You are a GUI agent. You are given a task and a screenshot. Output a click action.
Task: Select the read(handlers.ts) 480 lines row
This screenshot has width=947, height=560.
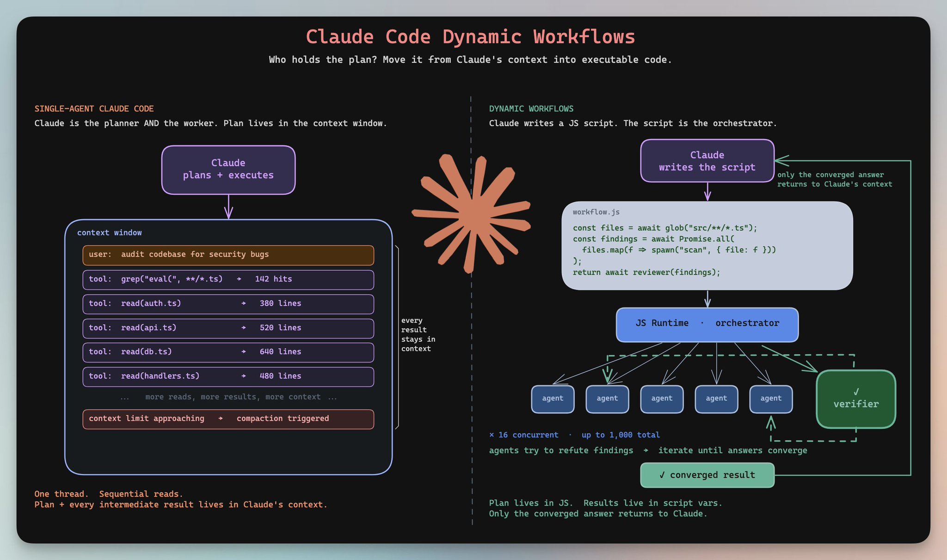[x=228, y=377]
